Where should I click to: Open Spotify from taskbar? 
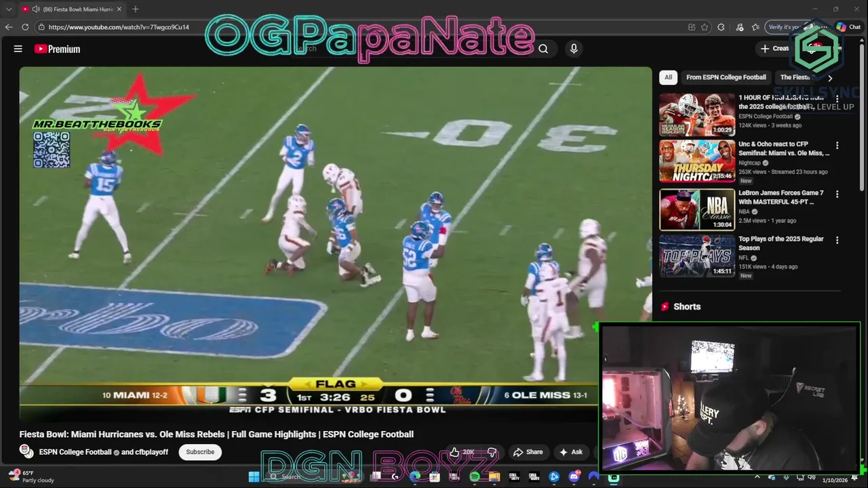point(475,476)
